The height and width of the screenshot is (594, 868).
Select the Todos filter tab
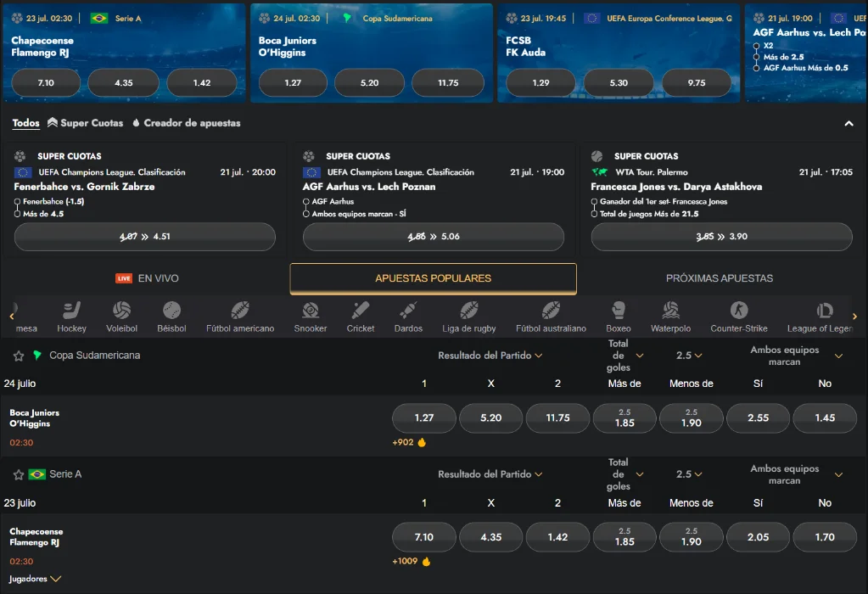[x=26, y=123]
